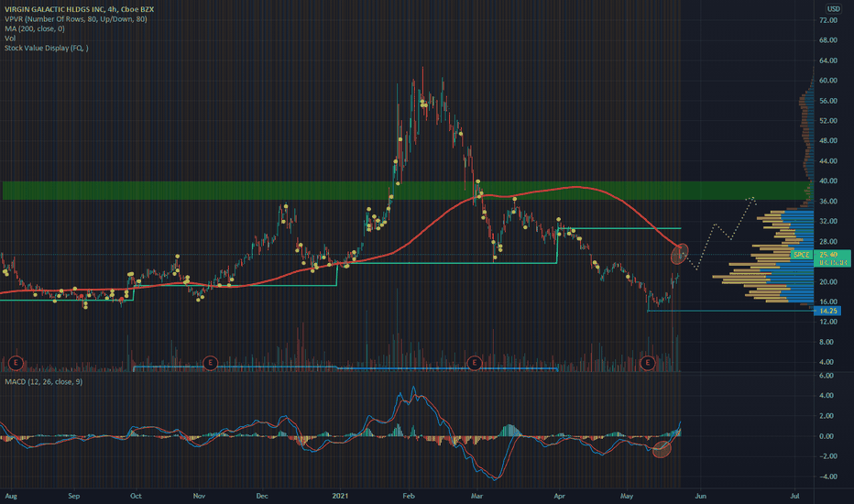Select the MACD (12, 26, close, 9) legend

[44, 382]
